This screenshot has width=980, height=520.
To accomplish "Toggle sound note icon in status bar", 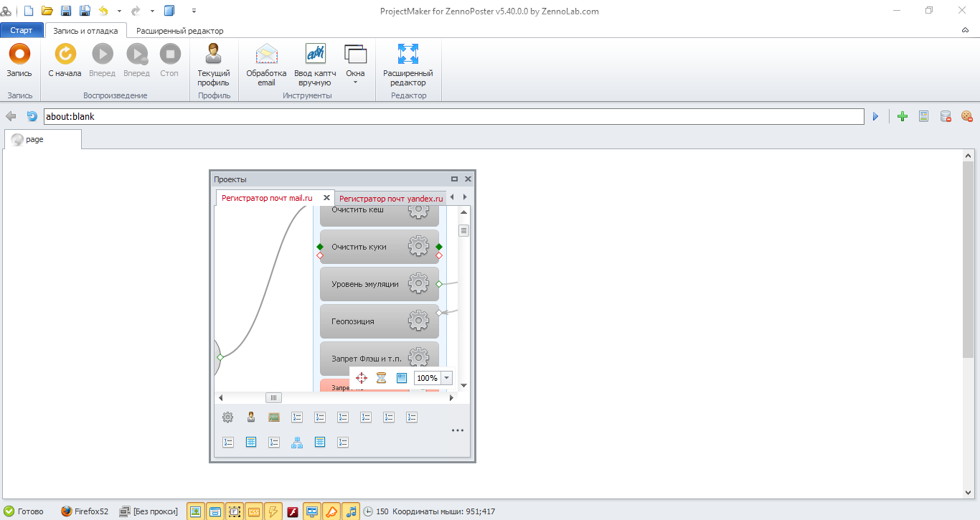I will (x=351, y=511).
